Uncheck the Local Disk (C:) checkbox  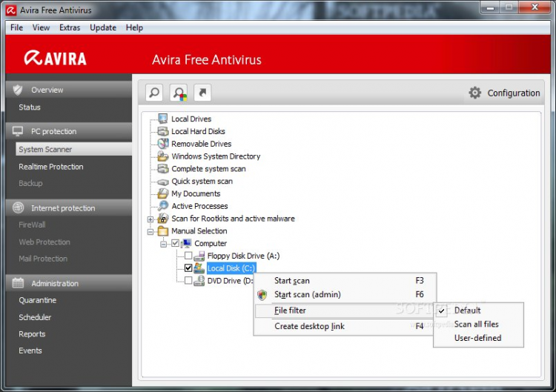pos(188,268)
